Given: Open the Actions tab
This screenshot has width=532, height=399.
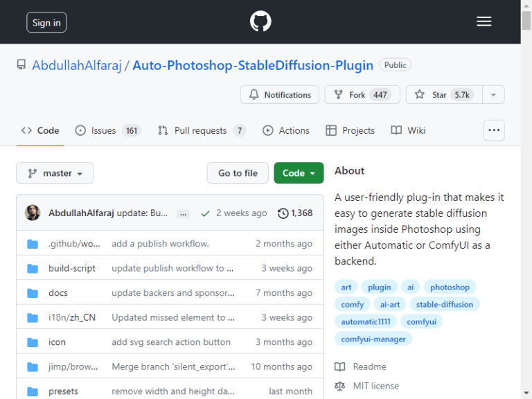Looking at the screenshot, I should pyautogui.click(x=286, y=131).
